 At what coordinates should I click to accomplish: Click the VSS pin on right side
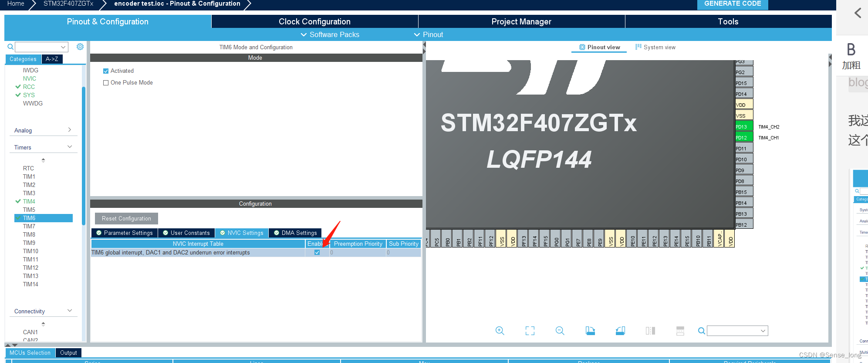coord(744,115)
